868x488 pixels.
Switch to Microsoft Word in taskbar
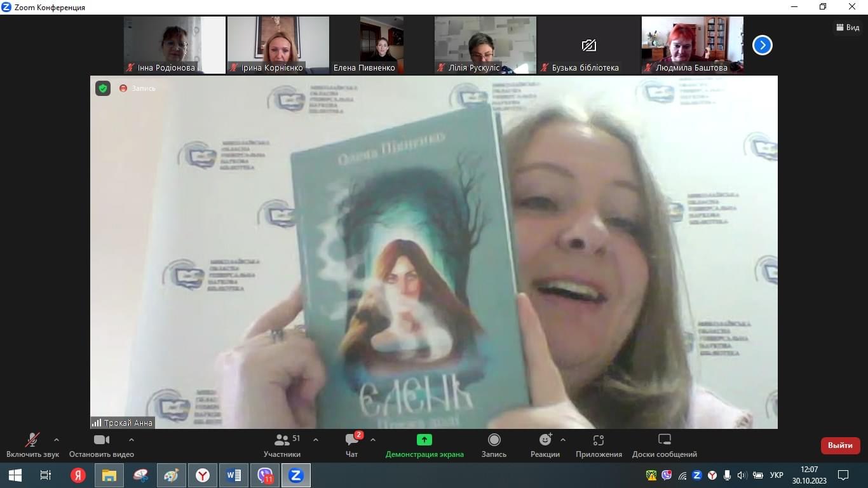[234, 475]
